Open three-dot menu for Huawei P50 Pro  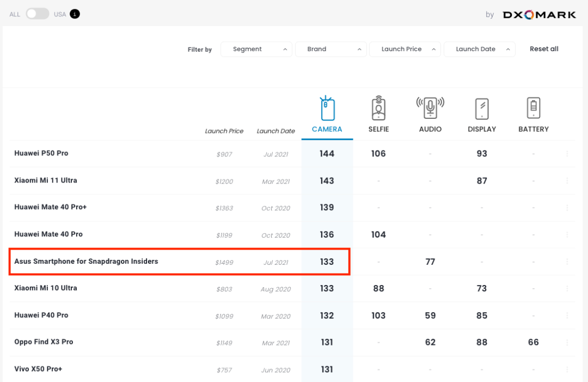567,154
